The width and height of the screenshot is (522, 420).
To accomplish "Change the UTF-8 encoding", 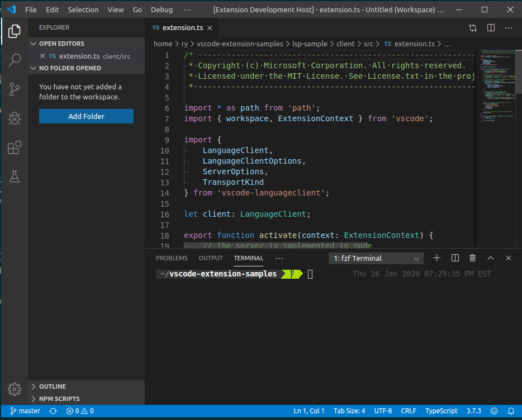I will 383,411.
